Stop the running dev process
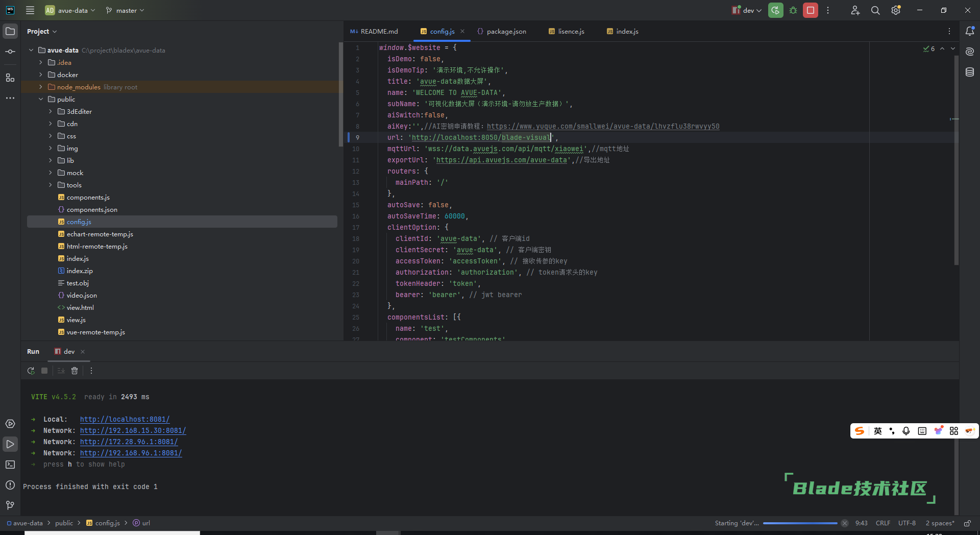The image size is (980, 535). pyautogui.click(x=811, y=10)
